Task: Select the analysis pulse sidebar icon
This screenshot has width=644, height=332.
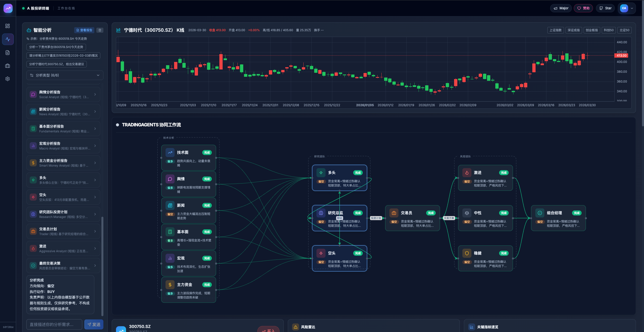Action: [x=8, y=39]
